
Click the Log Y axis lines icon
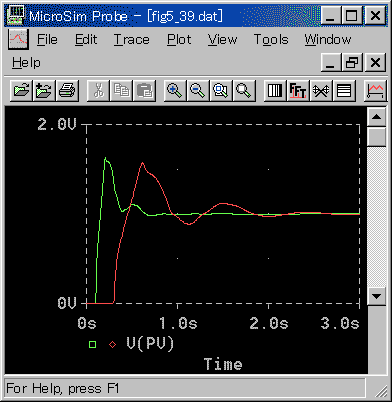(344, 90)
